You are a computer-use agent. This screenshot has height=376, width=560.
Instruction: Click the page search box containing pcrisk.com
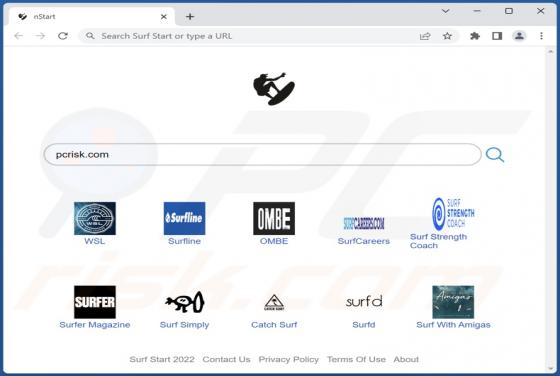click(x=262, y=155)
